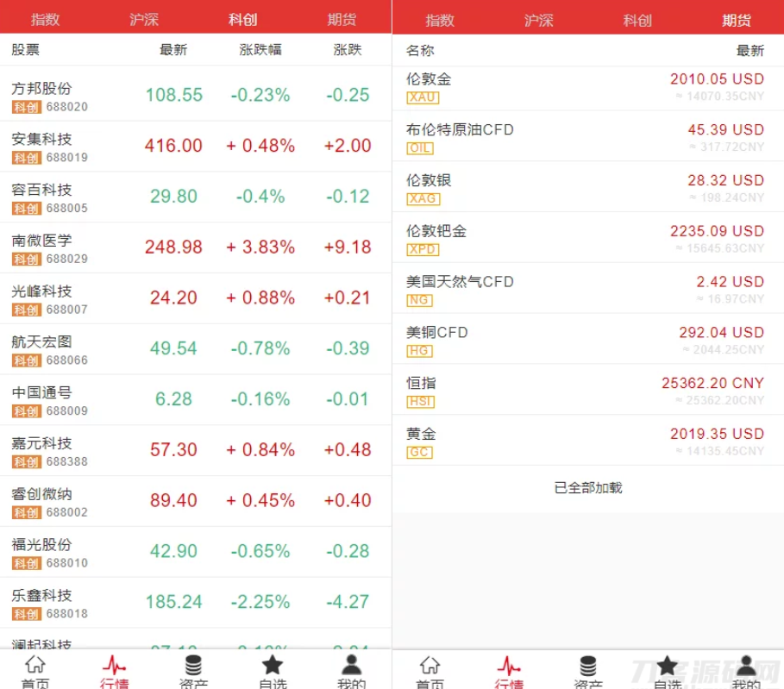Select the 伦敦银 name label

coord(429,180)
